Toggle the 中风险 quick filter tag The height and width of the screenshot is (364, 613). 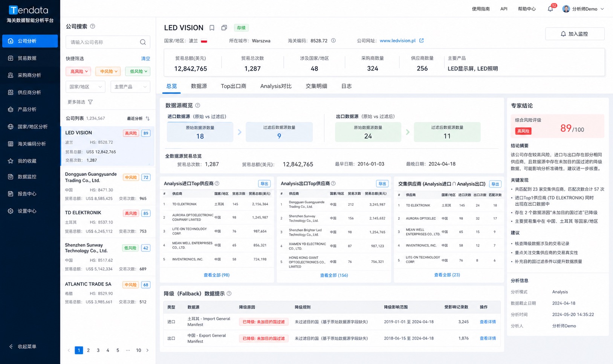coord(108,71)
